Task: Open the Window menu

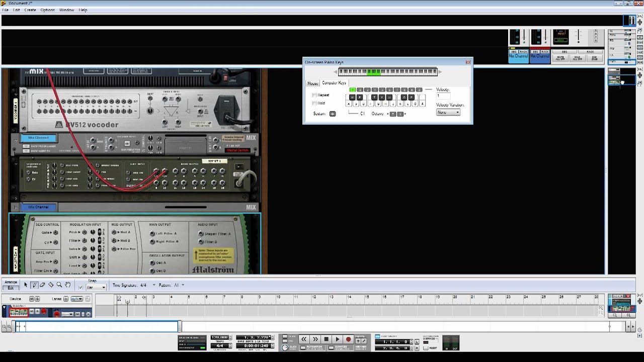Action: [66, 10]
